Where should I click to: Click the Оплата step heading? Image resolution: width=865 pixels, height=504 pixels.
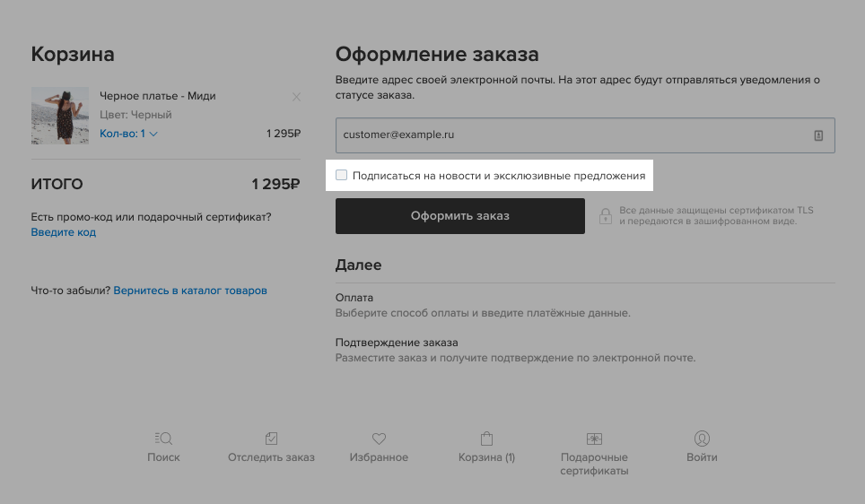click(x=354, y=298)
